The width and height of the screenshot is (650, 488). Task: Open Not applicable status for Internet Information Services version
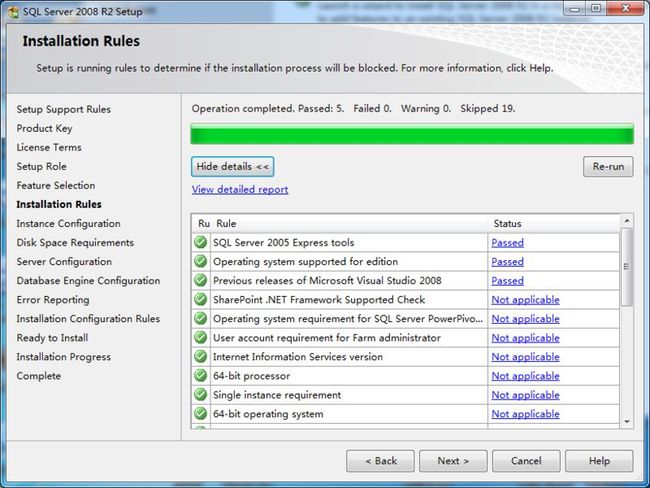click(x=526, y=357)
